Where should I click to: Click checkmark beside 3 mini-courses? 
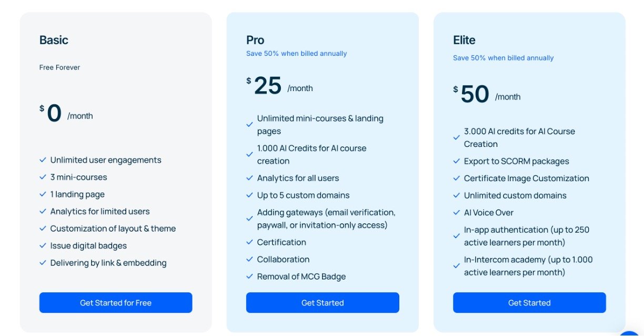click(43, 177)
